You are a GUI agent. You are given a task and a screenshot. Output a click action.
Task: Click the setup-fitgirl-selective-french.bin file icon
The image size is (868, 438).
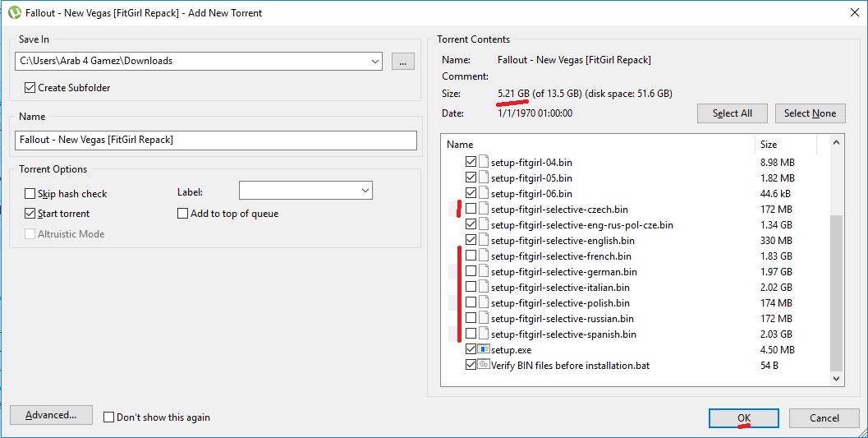484,256
